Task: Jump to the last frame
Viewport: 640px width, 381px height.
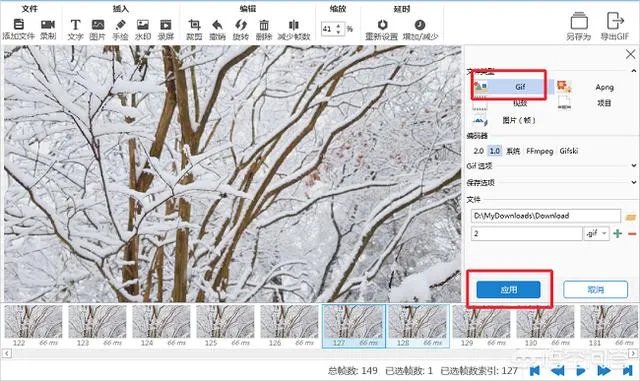Action: (627, 371)
